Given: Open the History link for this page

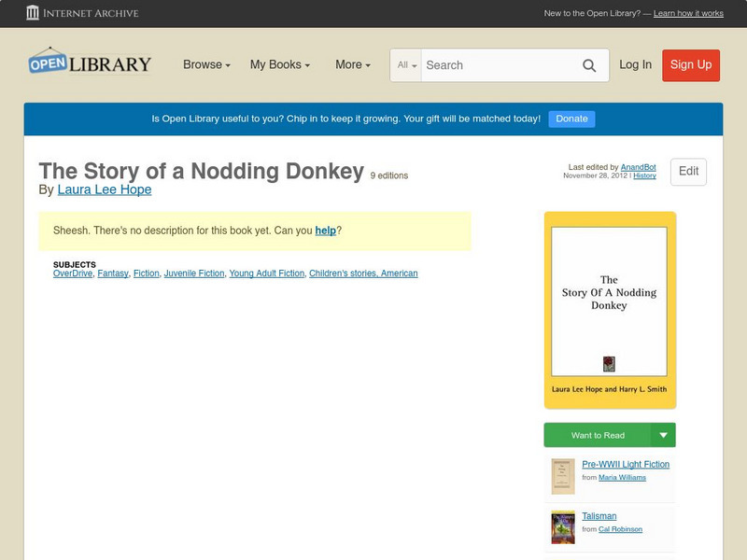Looking at the screenshot, I should (644, 175).
